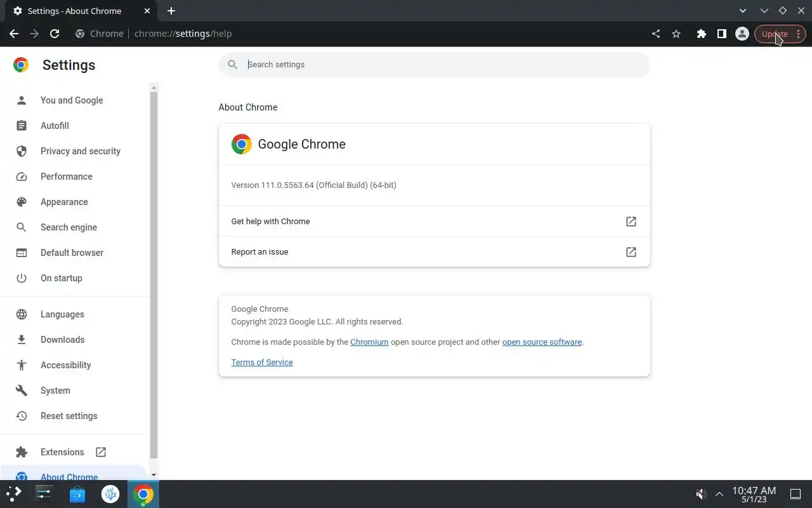The image size is (812, 508).
Task: Open the system settings taskbar icon
Action: pyautogui.click(x=44, y=493)
